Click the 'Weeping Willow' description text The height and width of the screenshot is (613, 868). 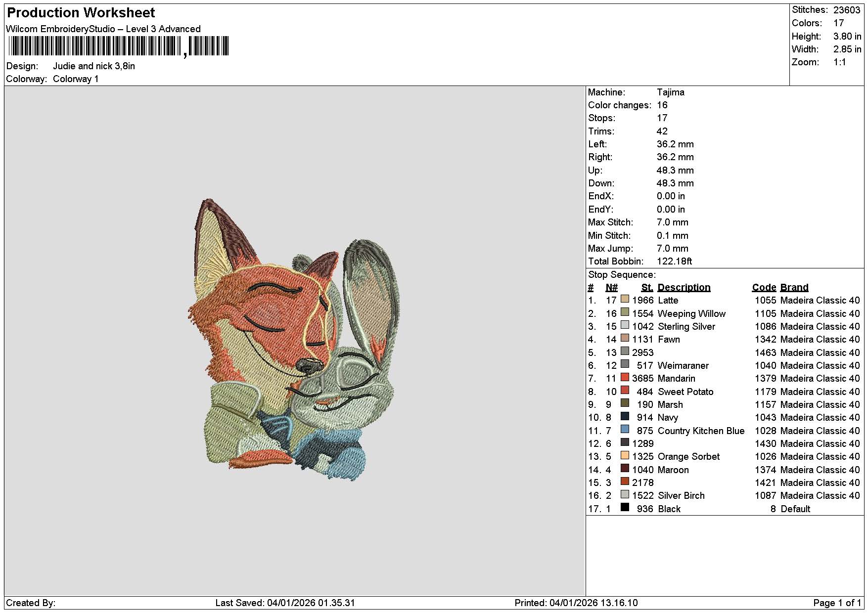[x=691, y=313]
